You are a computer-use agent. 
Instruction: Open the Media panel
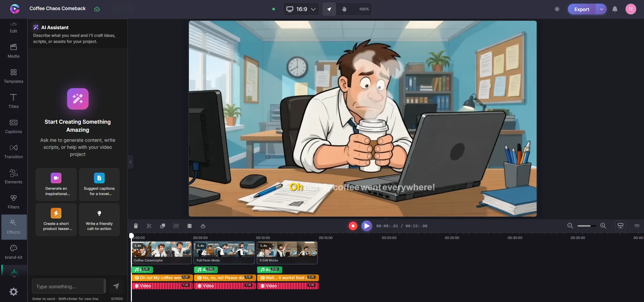[13, 51]
